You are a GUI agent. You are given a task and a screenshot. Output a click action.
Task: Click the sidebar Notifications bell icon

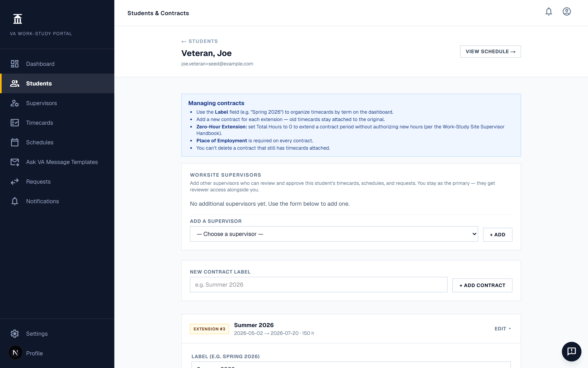coord(14,201)
